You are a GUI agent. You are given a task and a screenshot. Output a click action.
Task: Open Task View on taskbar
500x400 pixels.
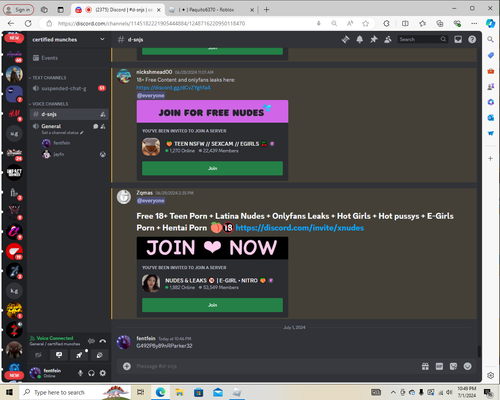(x=141, y=392)
